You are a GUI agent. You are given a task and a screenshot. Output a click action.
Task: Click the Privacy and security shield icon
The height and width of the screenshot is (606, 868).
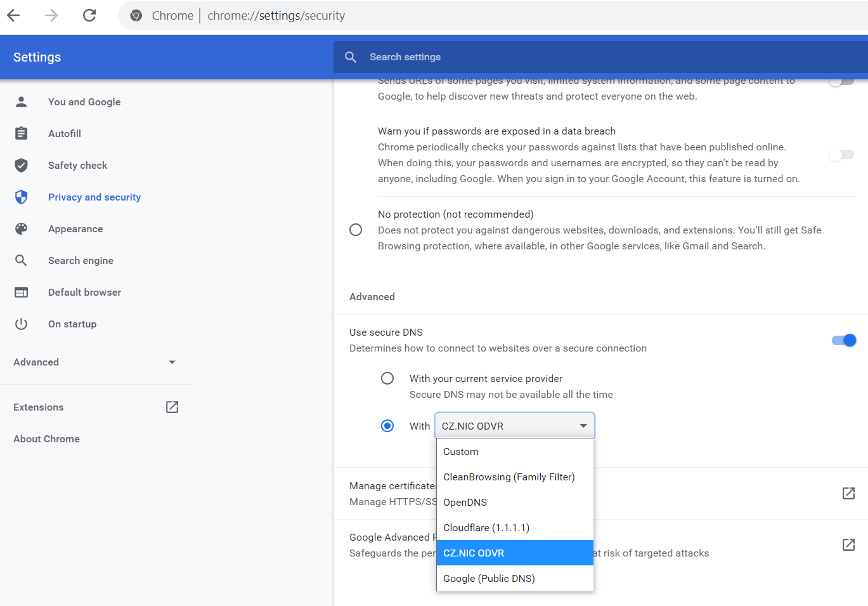(22, 197)
